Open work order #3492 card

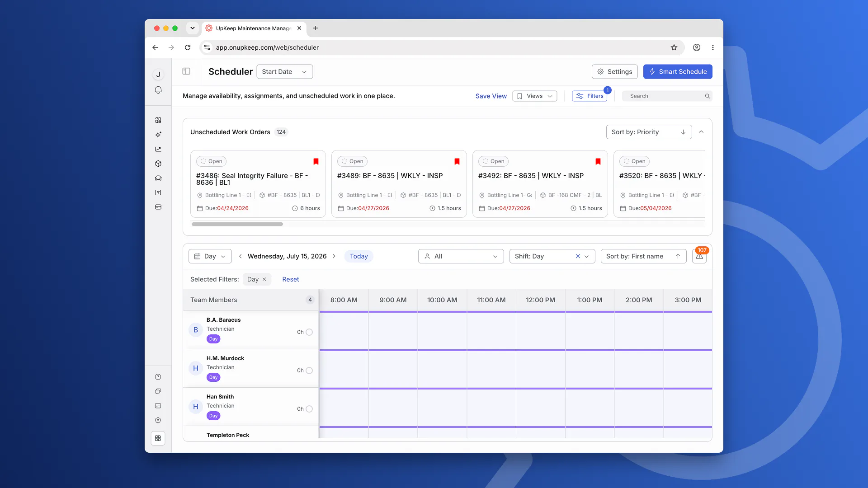click(540, 184)
